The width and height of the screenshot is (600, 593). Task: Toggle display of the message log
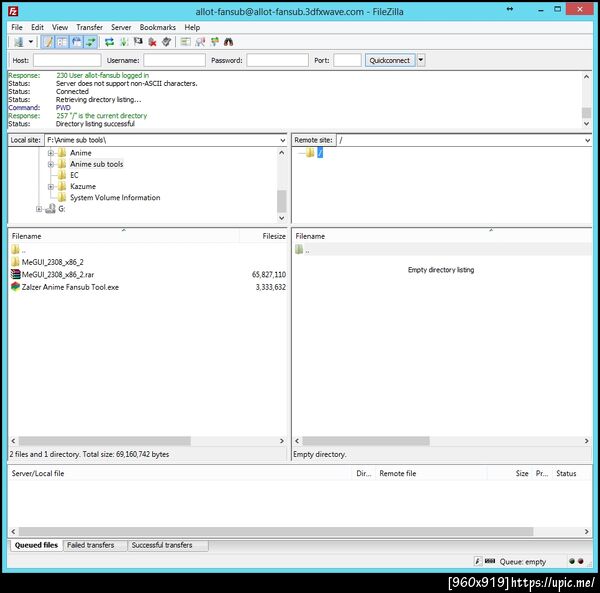tap(48, 42)
